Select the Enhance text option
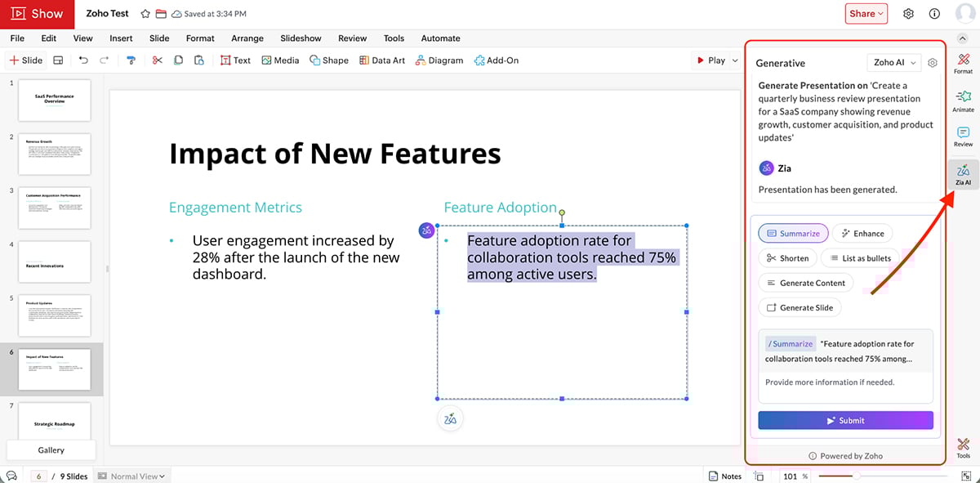Viewport: 980px width, 483px height. pos(862,233)
